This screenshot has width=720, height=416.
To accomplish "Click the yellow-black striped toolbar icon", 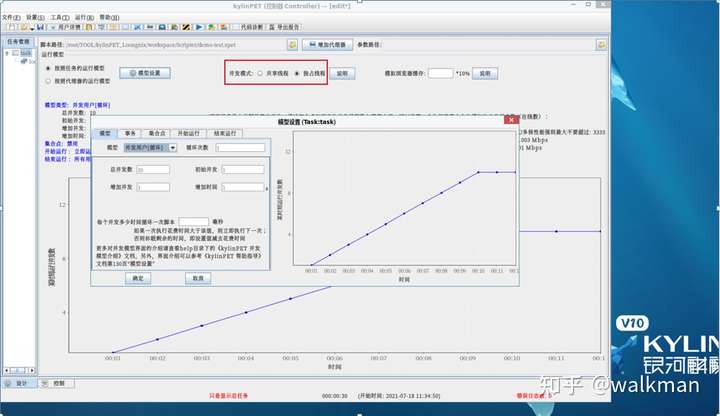I will [x=186, y=27].
